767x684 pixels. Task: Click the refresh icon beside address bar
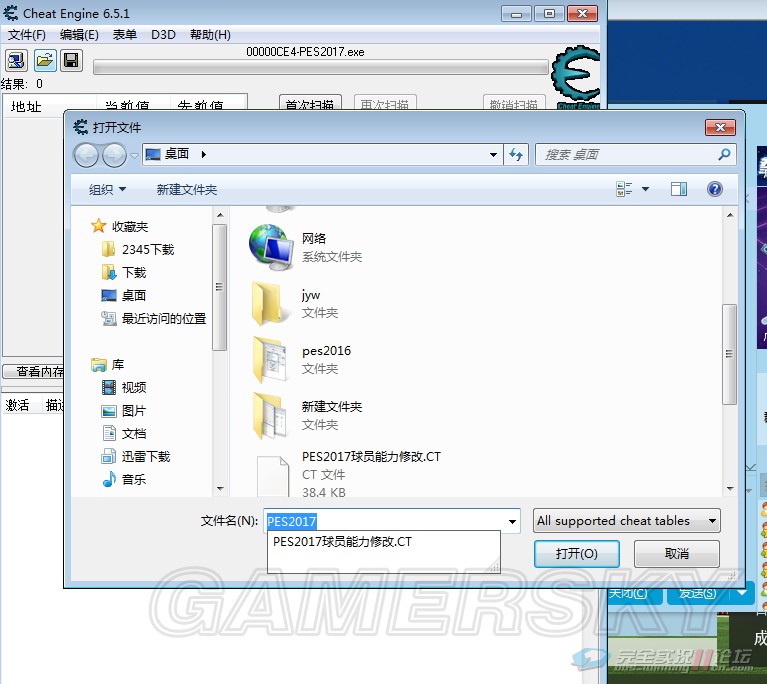pos(517,154)
